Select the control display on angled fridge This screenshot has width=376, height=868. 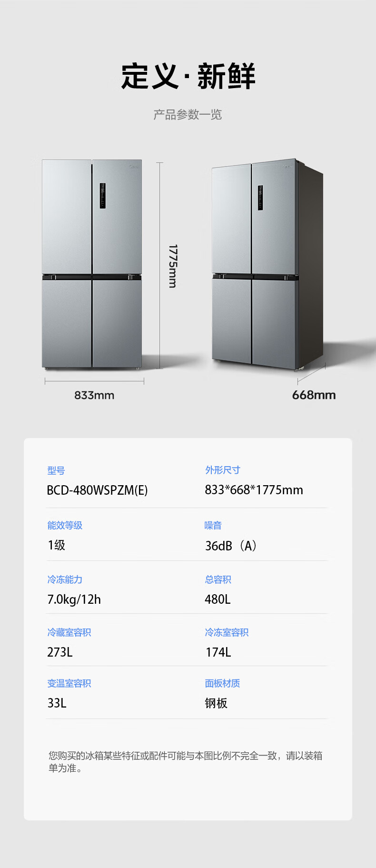click(x=260, y=198)
